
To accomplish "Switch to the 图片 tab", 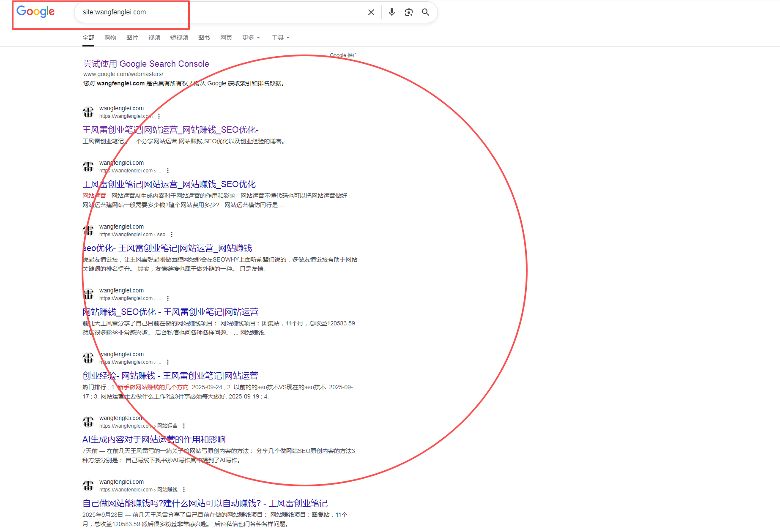I will [x=132, y=38].
